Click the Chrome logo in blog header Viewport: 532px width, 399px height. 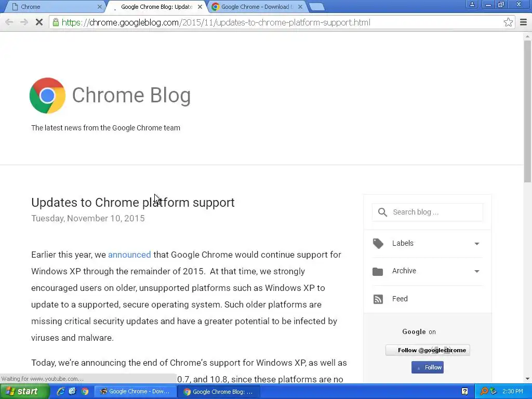pos(47,96)
